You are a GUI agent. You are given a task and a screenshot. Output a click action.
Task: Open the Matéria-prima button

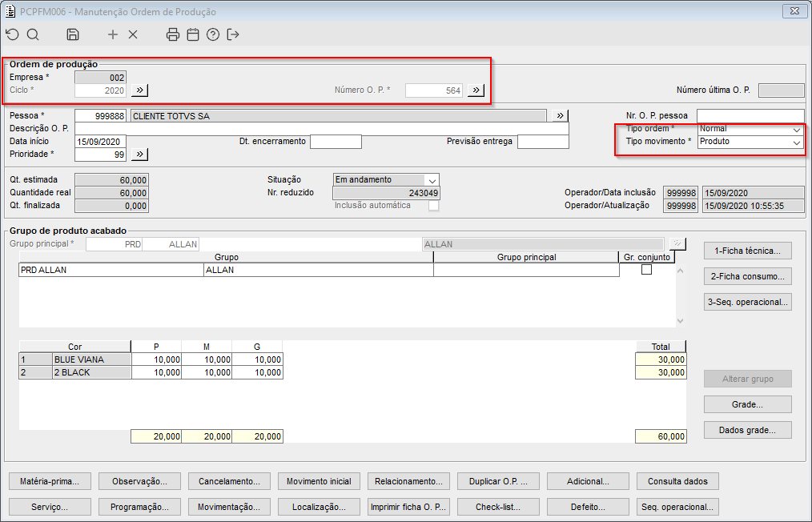coord(50,481)
